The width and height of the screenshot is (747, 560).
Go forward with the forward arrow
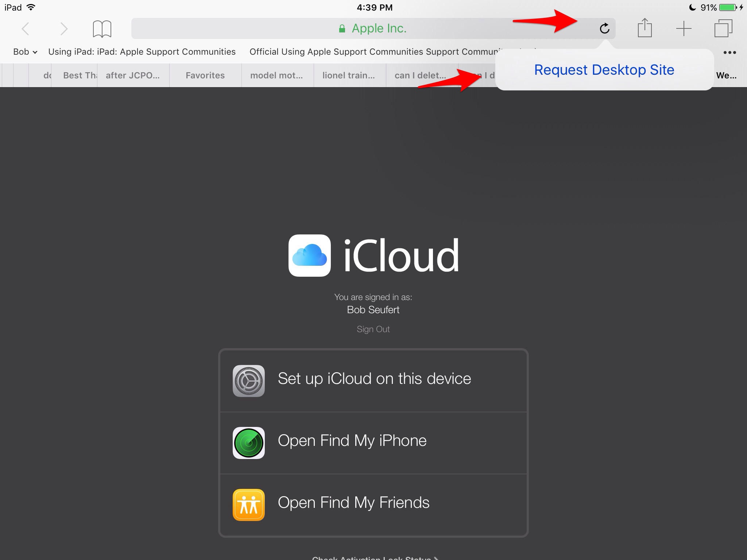tap(64, 29)
